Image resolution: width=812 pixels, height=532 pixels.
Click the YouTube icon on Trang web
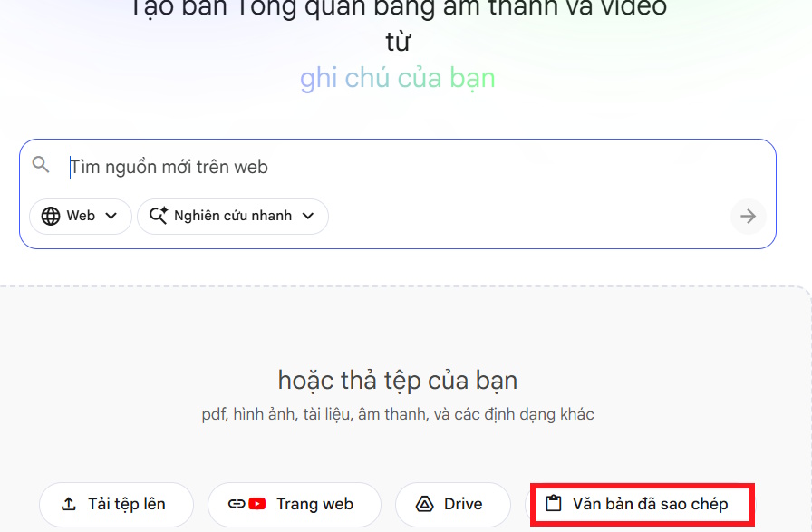[257, 504]
